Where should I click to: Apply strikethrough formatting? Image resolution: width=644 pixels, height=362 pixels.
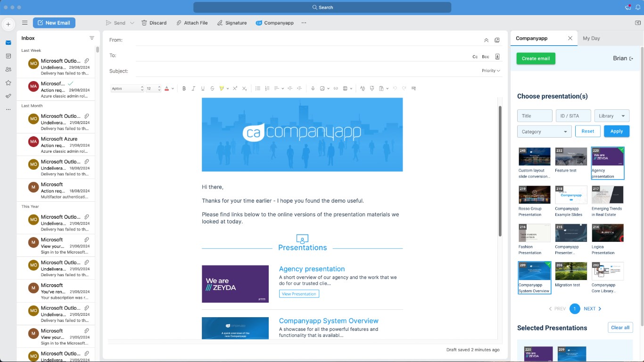pyautogui.click(x=212, y=89)
